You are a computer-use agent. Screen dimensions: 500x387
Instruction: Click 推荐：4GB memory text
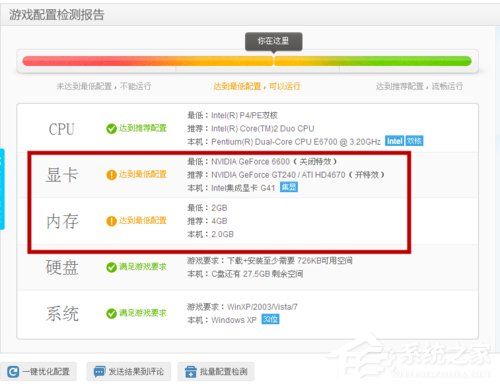[x=207, y=221]
